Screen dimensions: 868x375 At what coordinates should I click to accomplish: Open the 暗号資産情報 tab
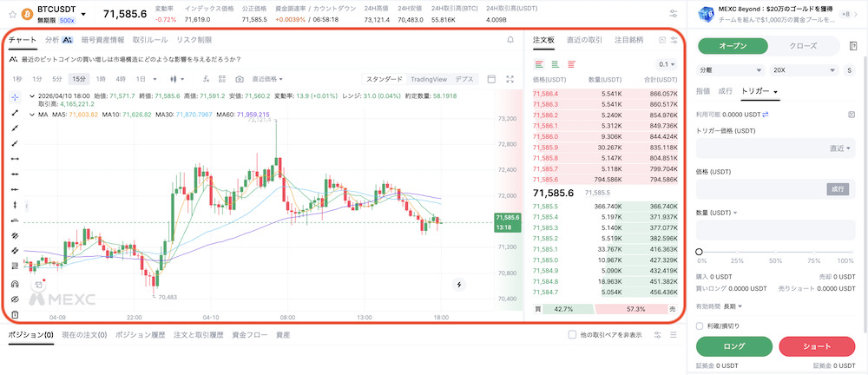pyautogui.click(x=102, y=40)
